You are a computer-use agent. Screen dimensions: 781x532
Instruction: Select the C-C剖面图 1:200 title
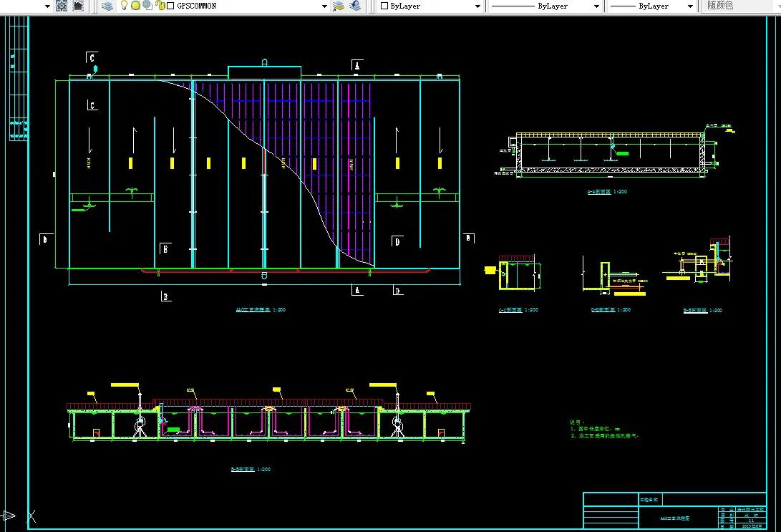click(x=518, y=310)
